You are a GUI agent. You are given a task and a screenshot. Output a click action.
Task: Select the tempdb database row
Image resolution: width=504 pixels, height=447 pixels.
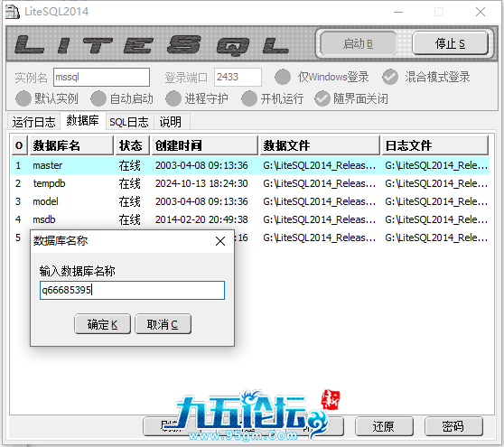[250, 183]
